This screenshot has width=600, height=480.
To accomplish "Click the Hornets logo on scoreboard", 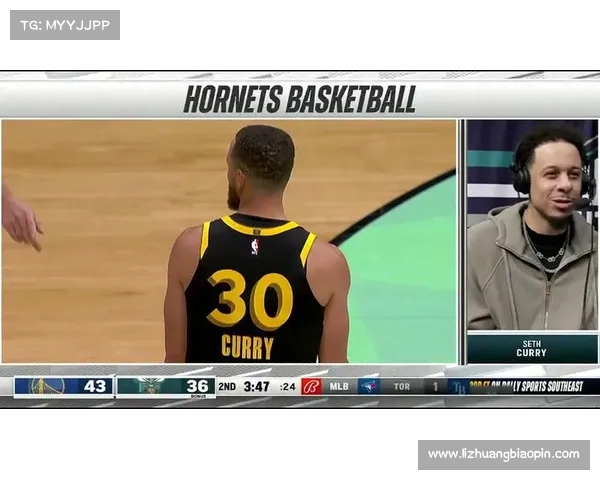I will (149, 387).
